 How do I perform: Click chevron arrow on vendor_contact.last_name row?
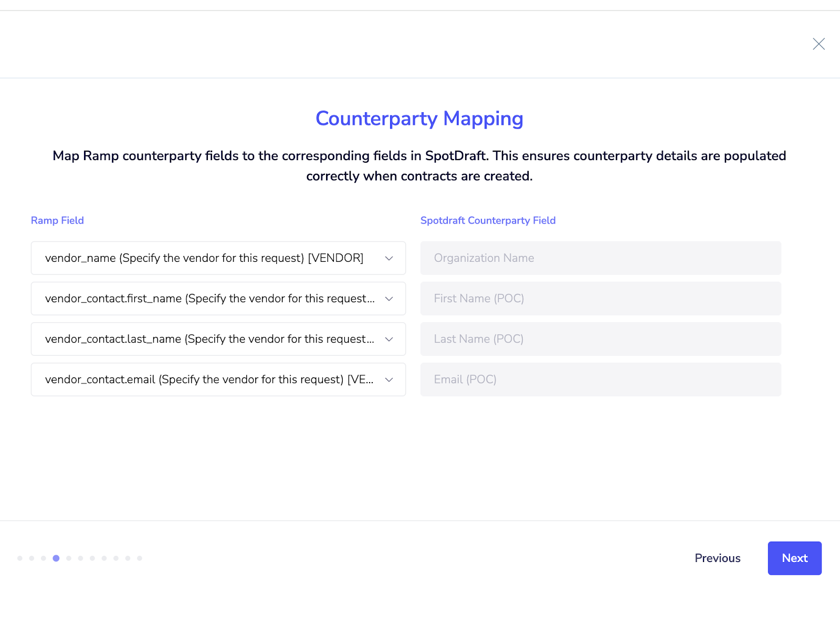coord(389,340)
